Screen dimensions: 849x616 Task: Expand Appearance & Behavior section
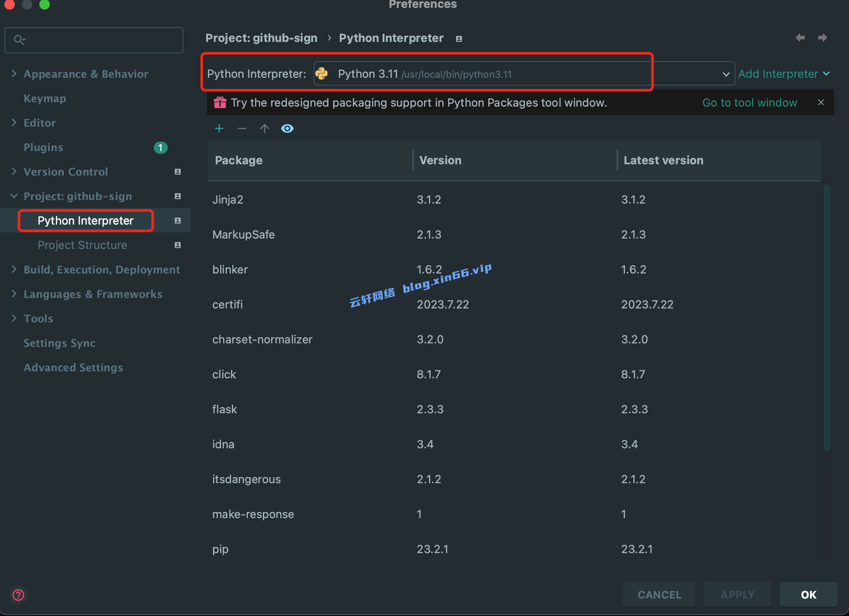(14, 73)
